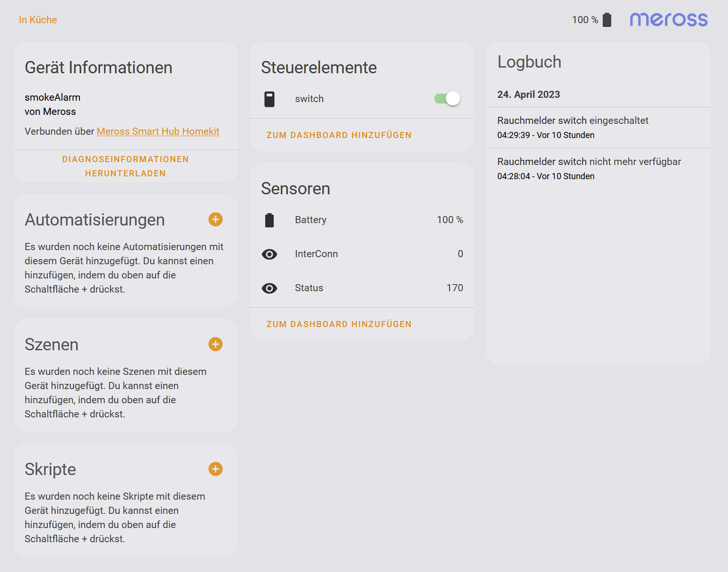Download Diagnoseinformationen

[125, 166]
